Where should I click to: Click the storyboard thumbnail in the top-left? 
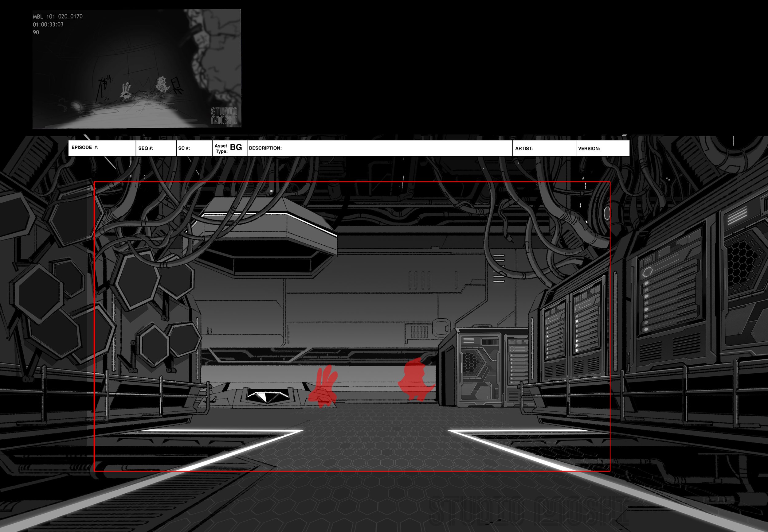coord(137,68)
